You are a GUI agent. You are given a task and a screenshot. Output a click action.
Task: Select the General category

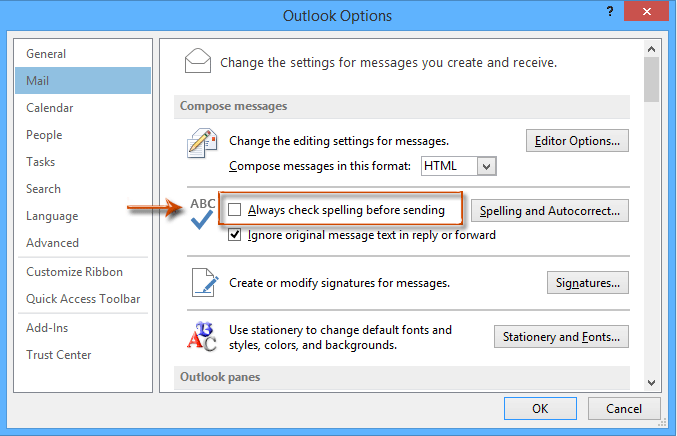(83, 54)
